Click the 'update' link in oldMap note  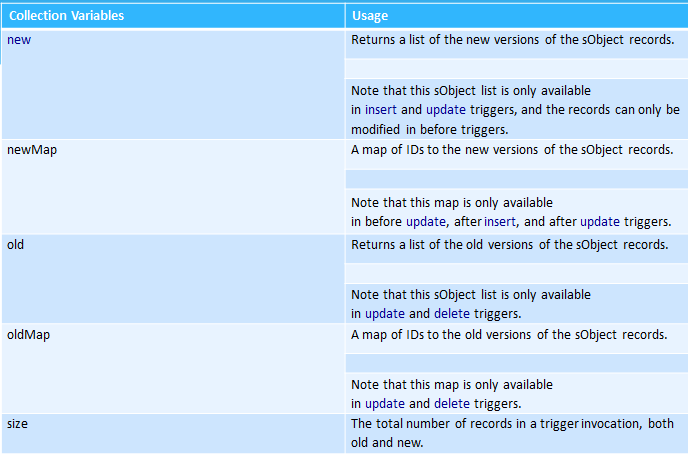(x=385, y=404)
